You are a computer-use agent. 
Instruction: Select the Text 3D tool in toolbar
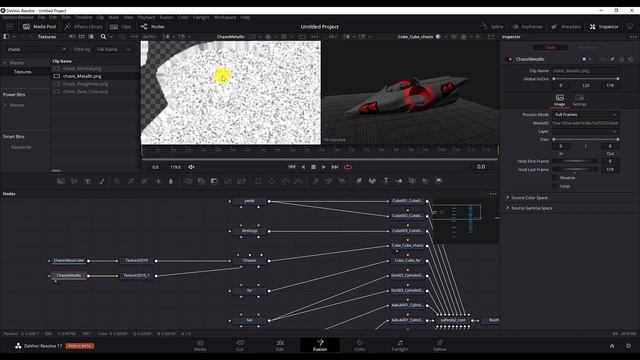[385, 180]
